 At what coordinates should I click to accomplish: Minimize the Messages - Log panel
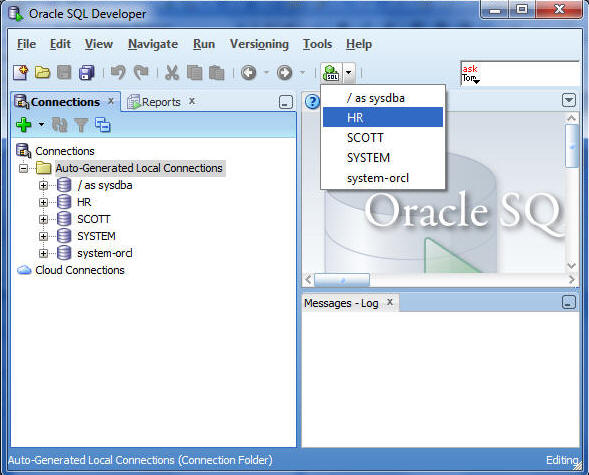(x=569, y=302)
